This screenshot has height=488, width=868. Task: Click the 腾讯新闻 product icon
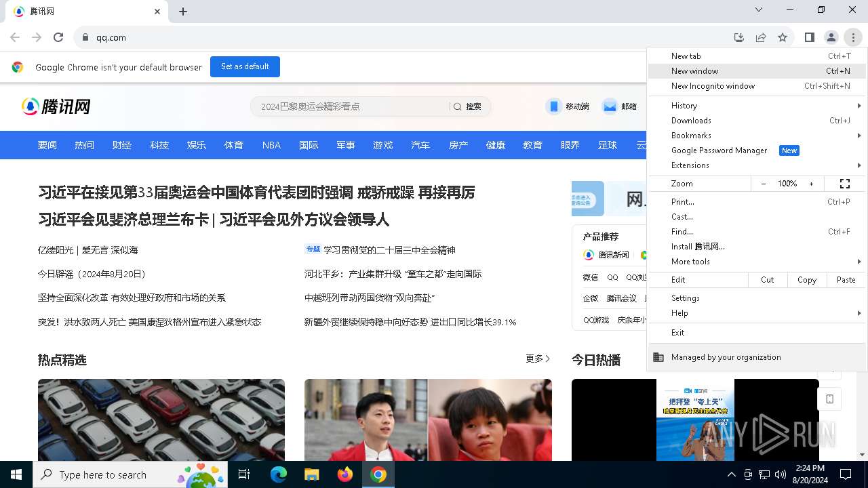coord(589,255)
